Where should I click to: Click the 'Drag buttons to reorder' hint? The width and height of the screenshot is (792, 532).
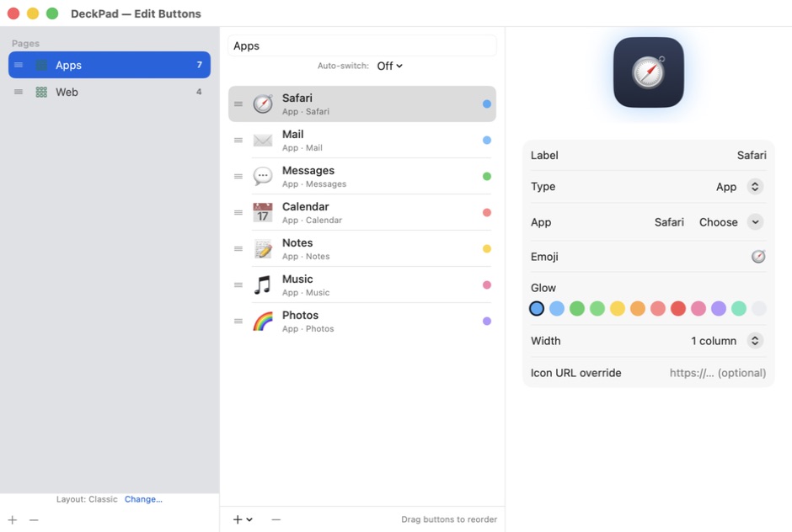click(x=449, y=519)
